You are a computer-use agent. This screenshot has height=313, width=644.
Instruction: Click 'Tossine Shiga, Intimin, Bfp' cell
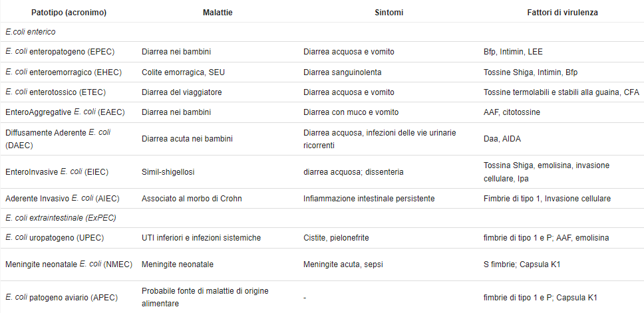(531, 72)
